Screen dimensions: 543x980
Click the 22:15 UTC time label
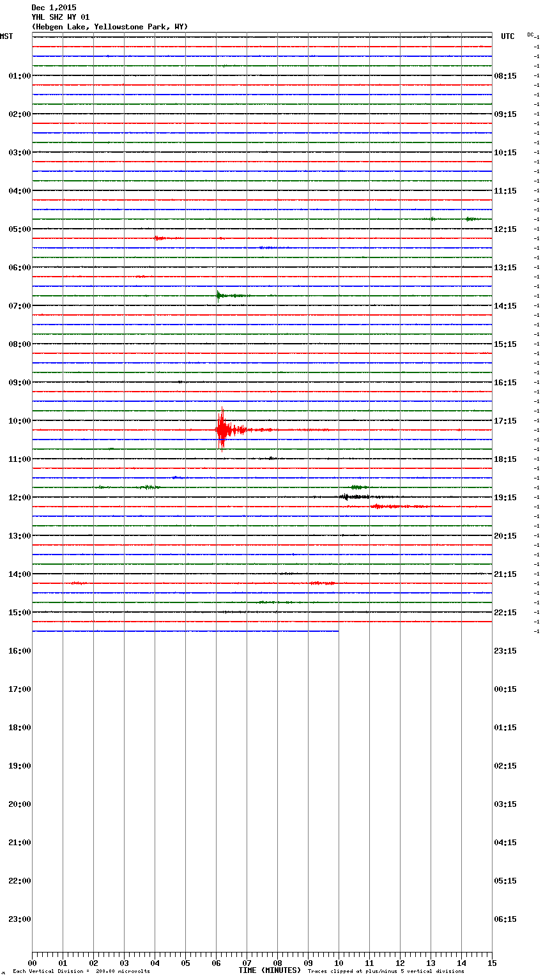coord(505,613)
